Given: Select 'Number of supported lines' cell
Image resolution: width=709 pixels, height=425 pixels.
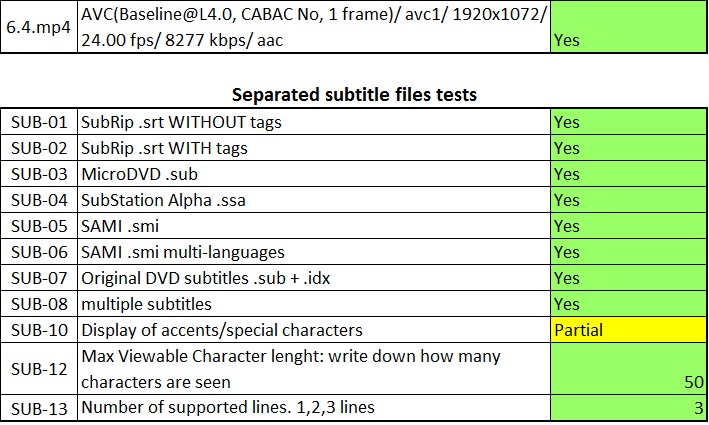Looking at the screenshot, I should pos(314,408).
